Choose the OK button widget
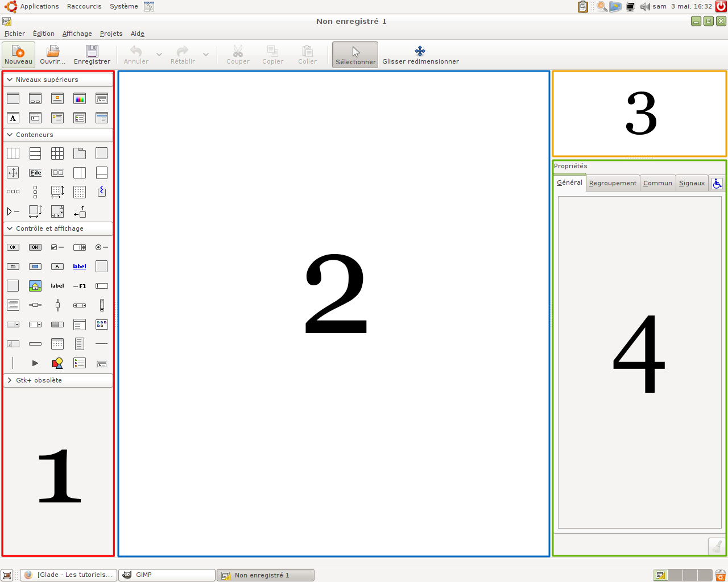This screenshot has width=728, height=582. click(x=13, y=247)
